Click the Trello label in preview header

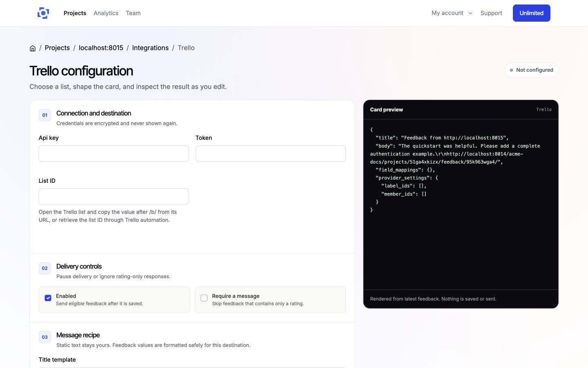[544, 110]
